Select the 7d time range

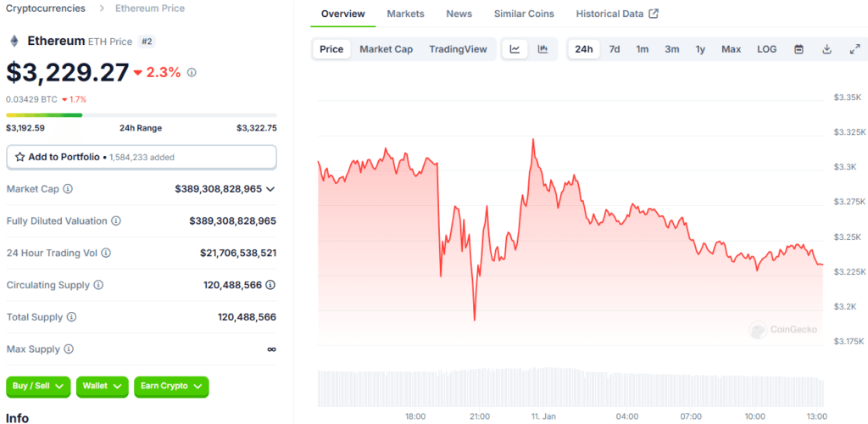tap(615, 49)
